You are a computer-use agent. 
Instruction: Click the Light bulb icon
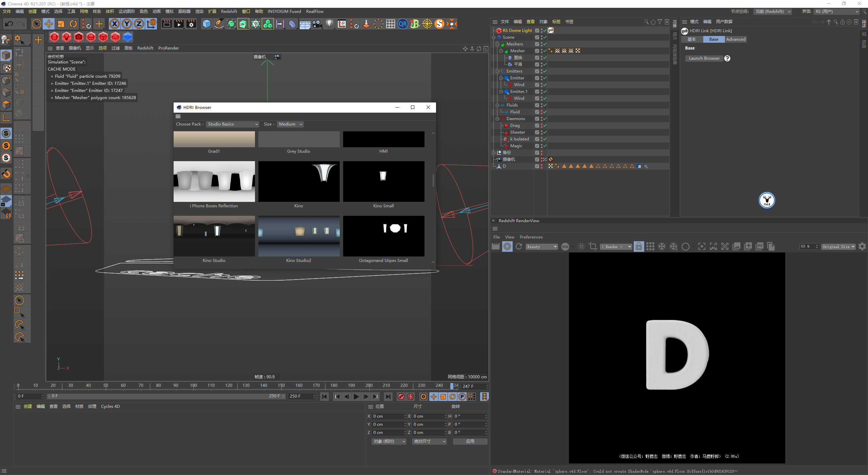329,24
